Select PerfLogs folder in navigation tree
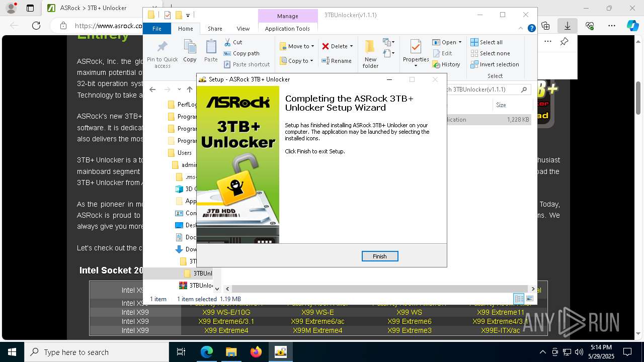The image size is (644, 362). coord(182,105)
